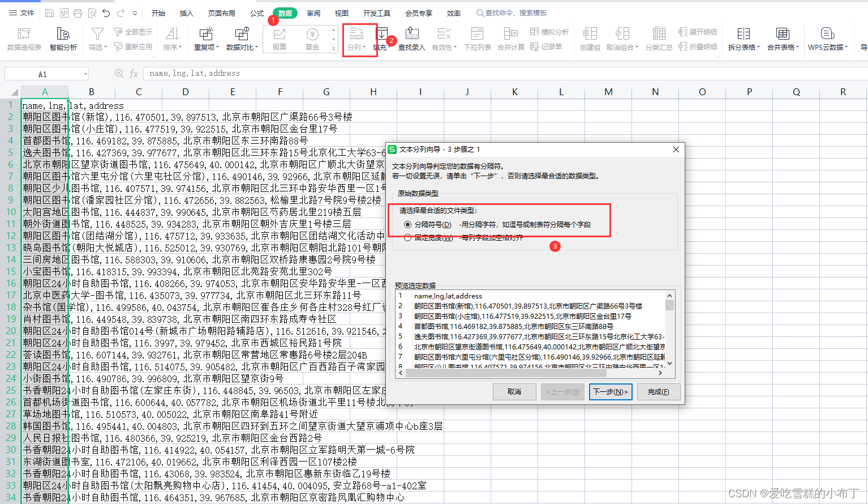Switch to the 页面布局 ribbon tab
This screenshot has width=868, height=504.
pyautogui.click(x=221, y=13)
